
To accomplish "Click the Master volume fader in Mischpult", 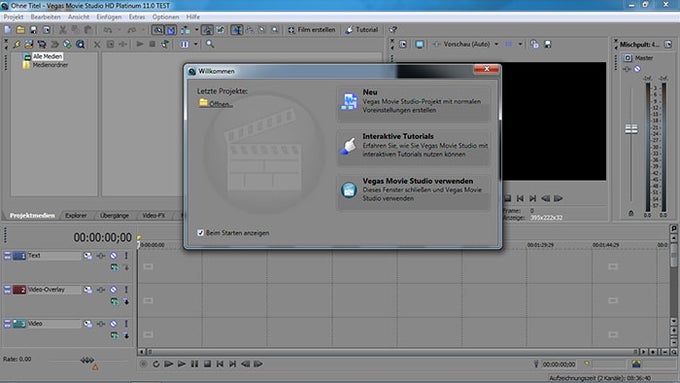I will pos(631,129).
